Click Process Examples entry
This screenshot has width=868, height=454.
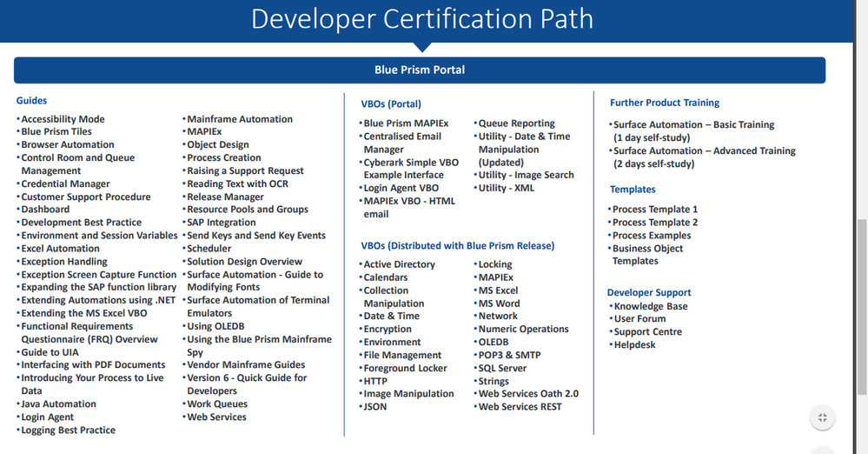coord(652,235)
